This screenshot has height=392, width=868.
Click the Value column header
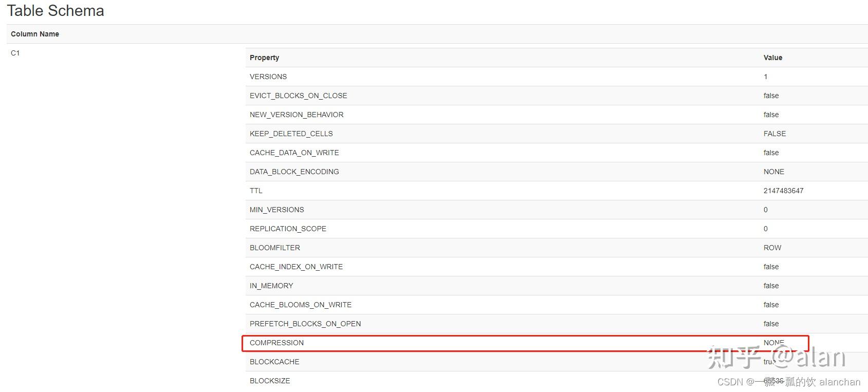tap(772, 58)
